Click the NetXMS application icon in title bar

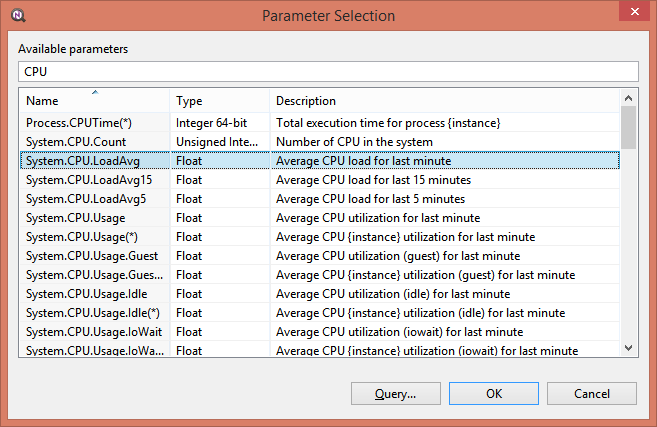point(18,16)
